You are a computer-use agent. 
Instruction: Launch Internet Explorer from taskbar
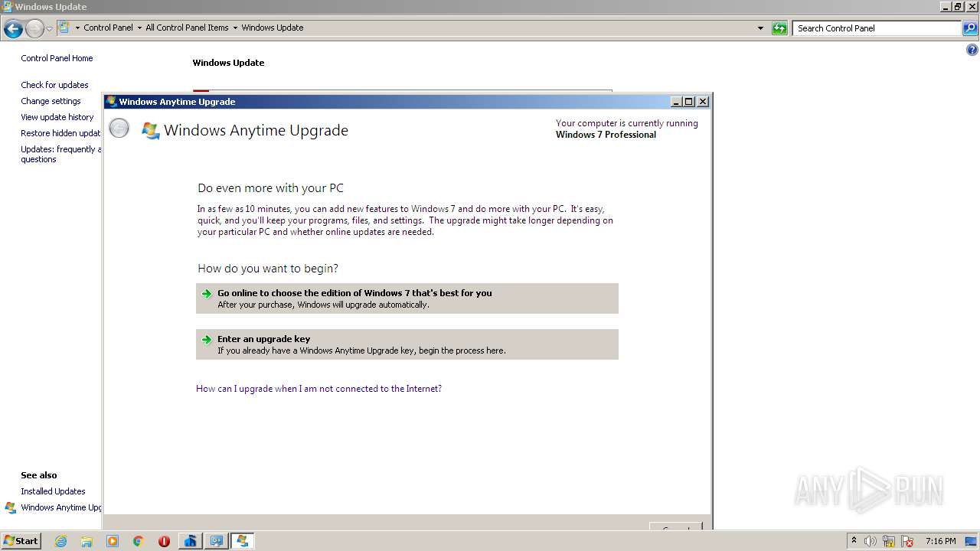tap(60, 541)
